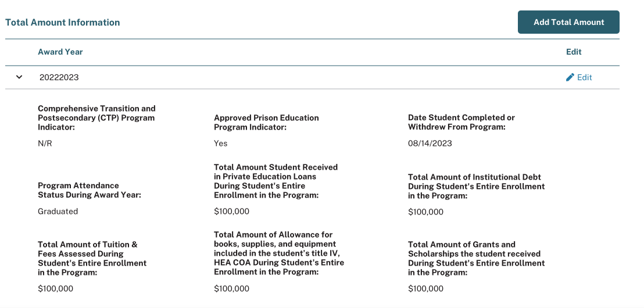The image size is (644, 308).
Task: Click the Private Education Loans total label
Action: click(x=276, y=181)
